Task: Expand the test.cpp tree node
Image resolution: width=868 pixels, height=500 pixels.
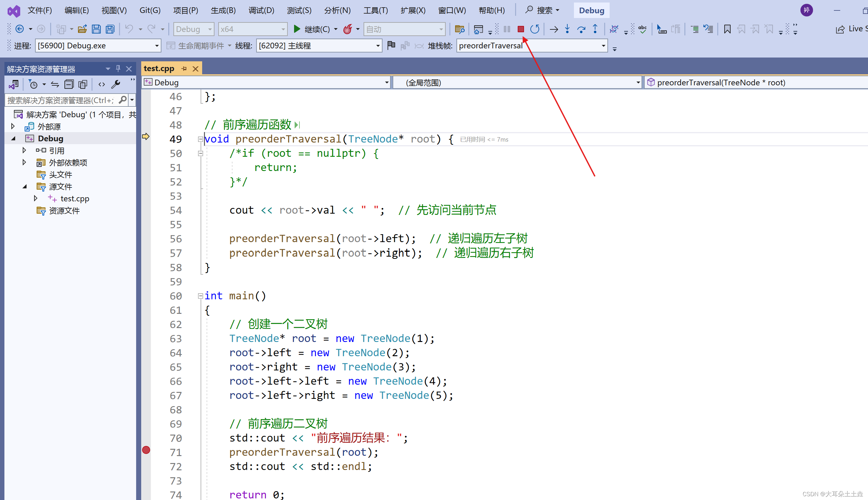Action: click(x=36, y=198)
